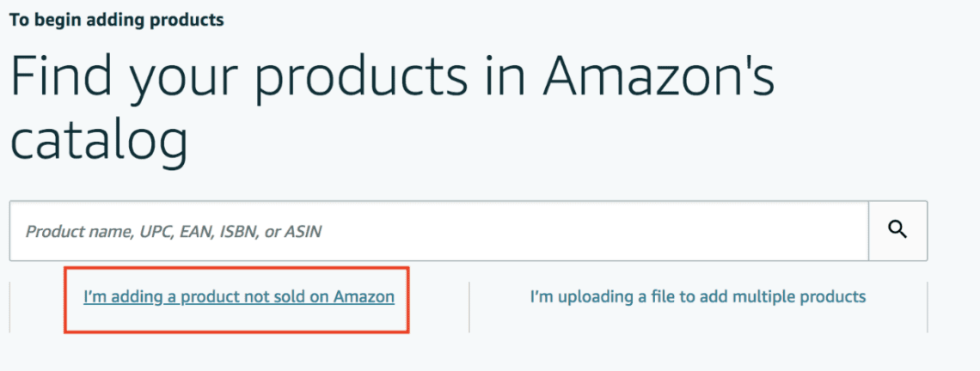Click the "Amazon's" word in the title
980x371 pixels.
point(658,79)
